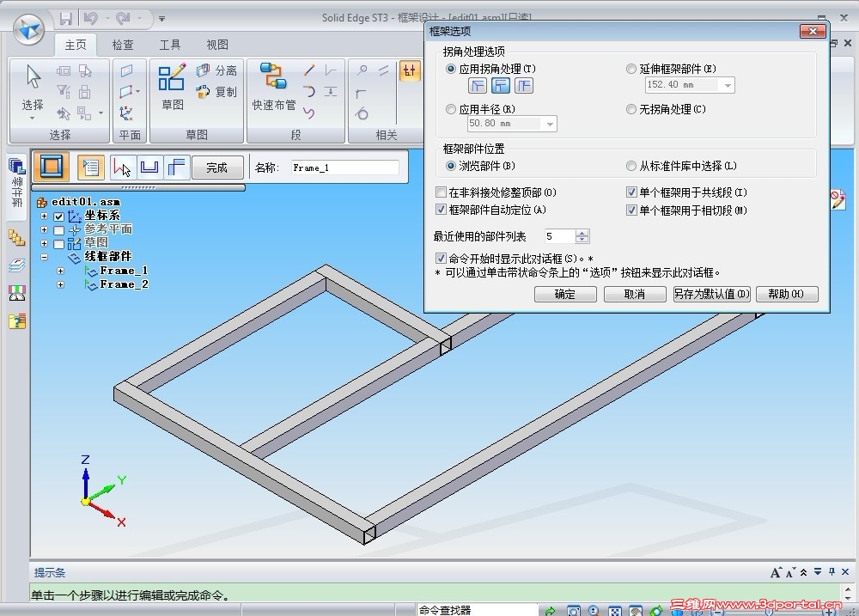Click the layers sidebar icon

(x=17, y=265)
